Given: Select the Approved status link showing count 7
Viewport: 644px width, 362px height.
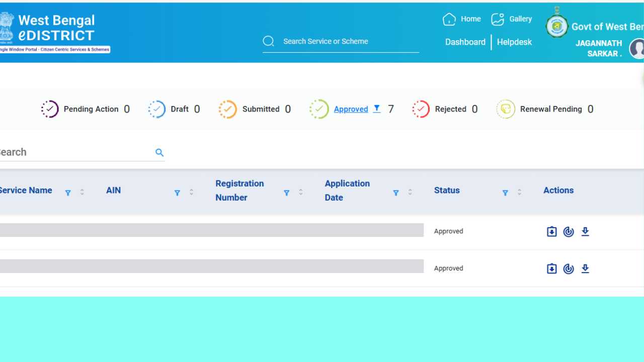Looking at the screenshot, I should [351, 109].
